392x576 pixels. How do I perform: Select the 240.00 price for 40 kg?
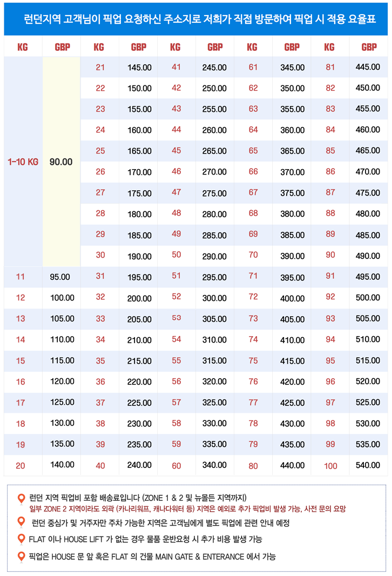click(x=139, y=465)
